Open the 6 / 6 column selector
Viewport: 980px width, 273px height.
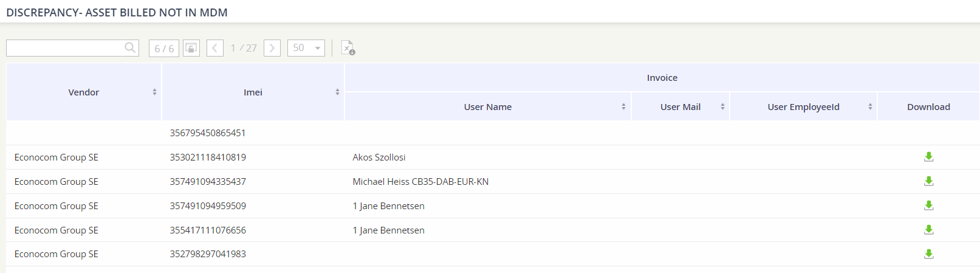coord(164,48)
